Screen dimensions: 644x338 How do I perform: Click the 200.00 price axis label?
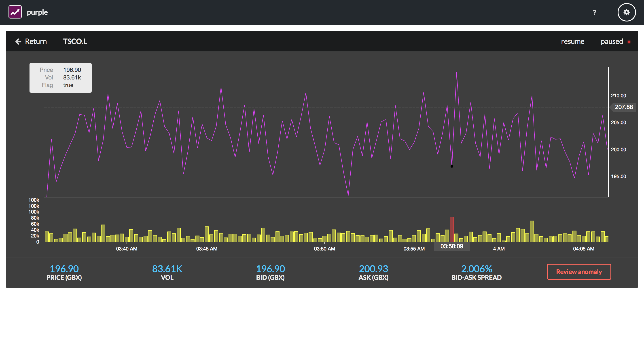(619, 150)
